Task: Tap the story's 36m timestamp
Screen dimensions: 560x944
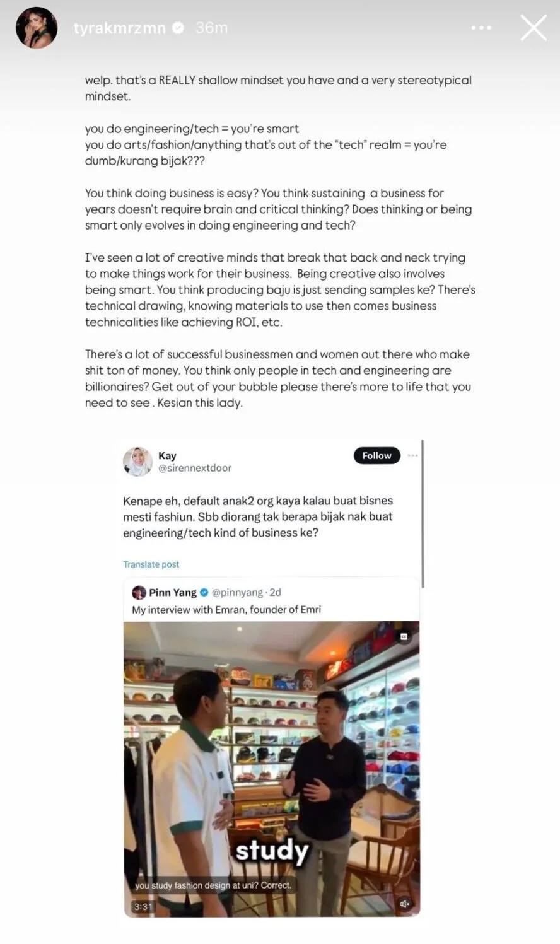Action: coord(212,28)
